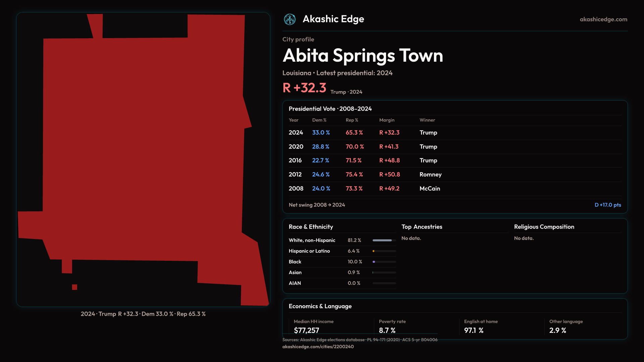644x362 pixels.
Task: Open the akashicedge.com/cities/2200240 footer link
Action: (318, 347)
